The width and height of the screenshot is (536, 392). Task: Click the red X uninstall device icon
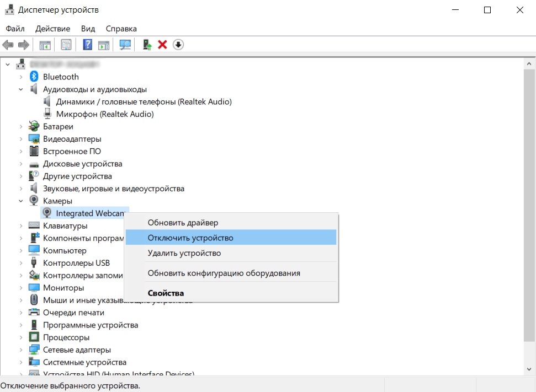tap(162, 44)
